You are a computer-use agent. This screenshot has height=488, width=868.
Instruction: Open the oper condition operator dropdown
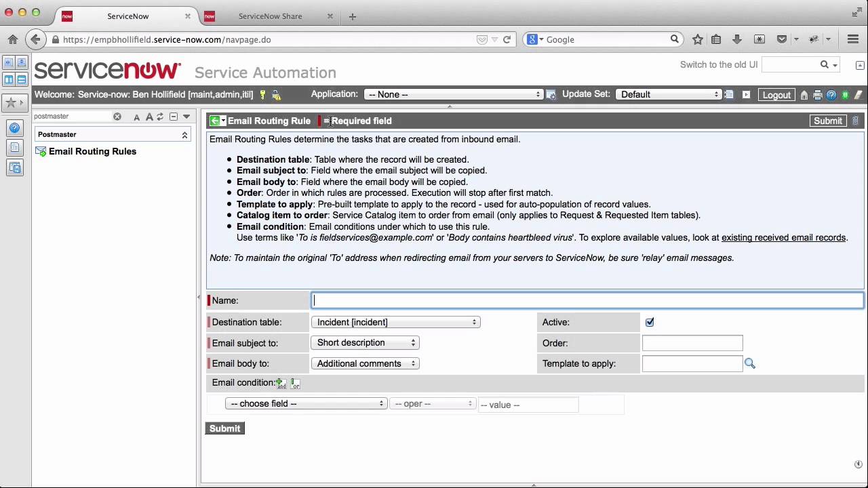point(433,404)
